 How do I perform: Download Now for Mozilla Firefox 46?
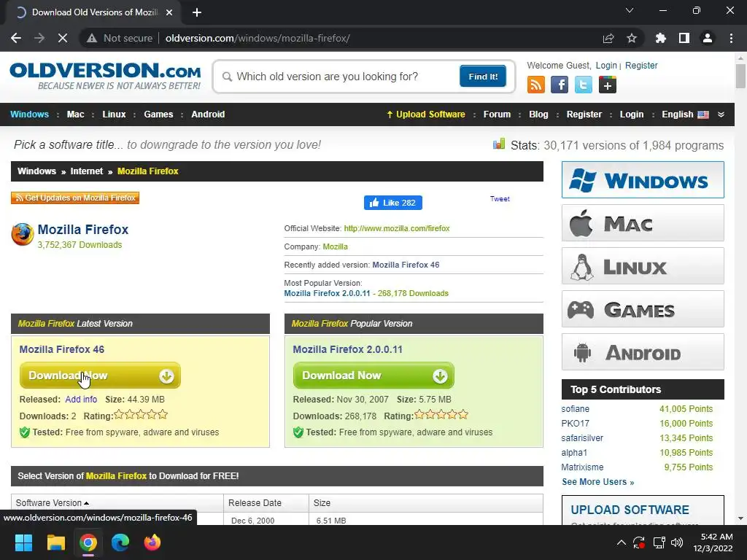coord(100,376)
